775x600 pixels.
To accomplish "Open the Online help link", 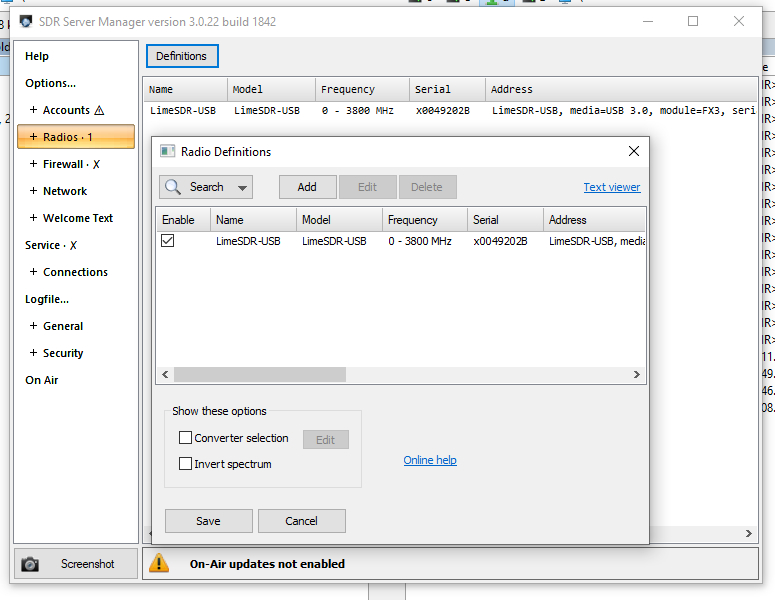I will (430, 460).
